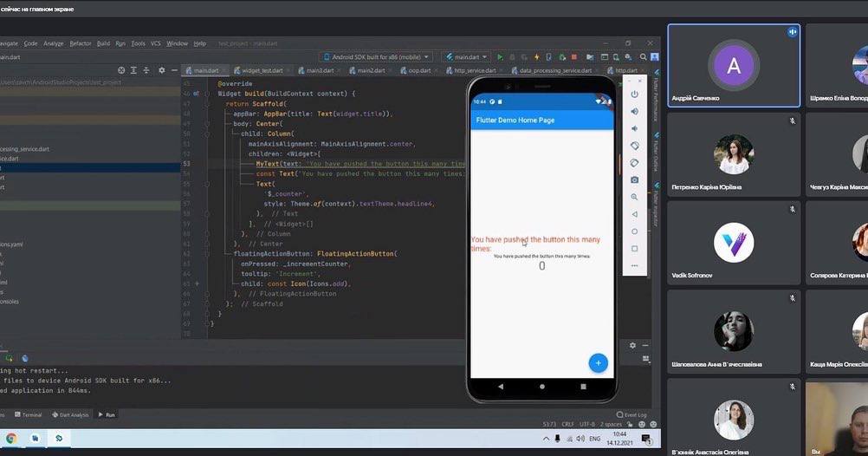Click the 2 spaces indent status
Screen dimensions: 868x456
(611, 425)
